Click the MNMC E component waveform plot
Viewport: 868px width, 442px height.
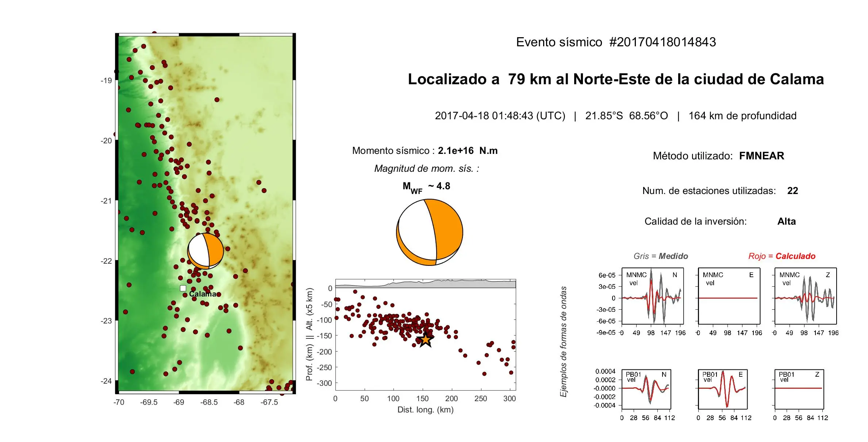tap(729, 296)
